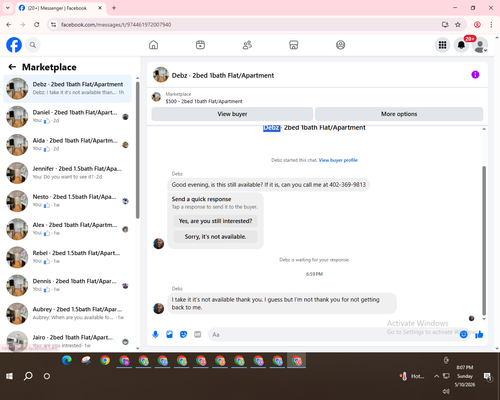This screenshot has width=500, height=400.
Task: Click the conversation list scrollbar
Action: (137, 150)
